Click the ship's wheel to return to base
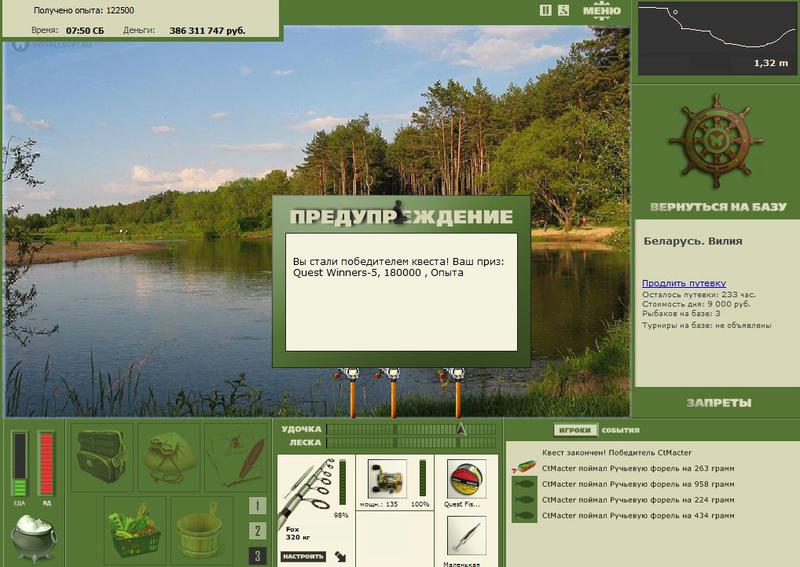 (716, 141)
